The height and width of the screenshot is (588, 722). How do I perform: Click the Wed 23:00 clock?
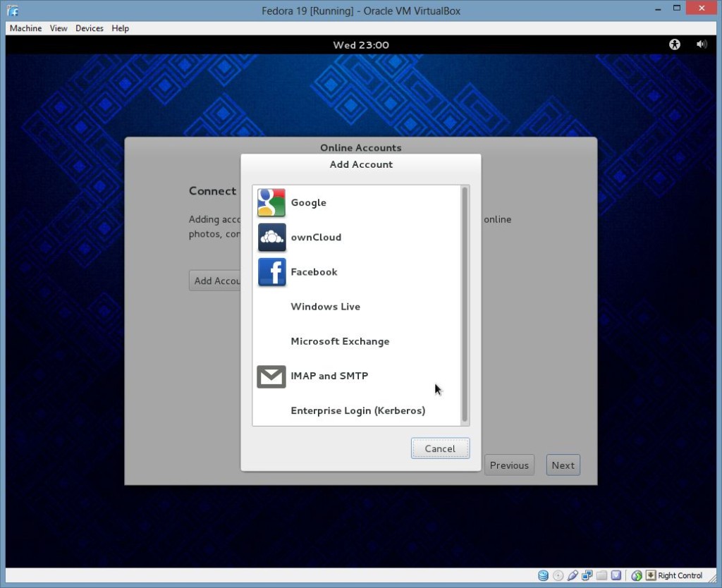point(361,45)
